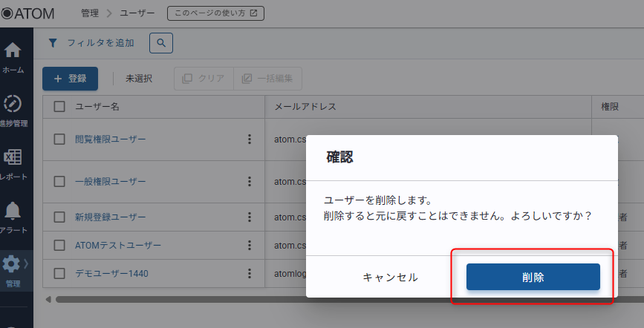The image size is (644, 328).
Task: Sort by the ユーザー名 column header
Action: coord(97,107)
